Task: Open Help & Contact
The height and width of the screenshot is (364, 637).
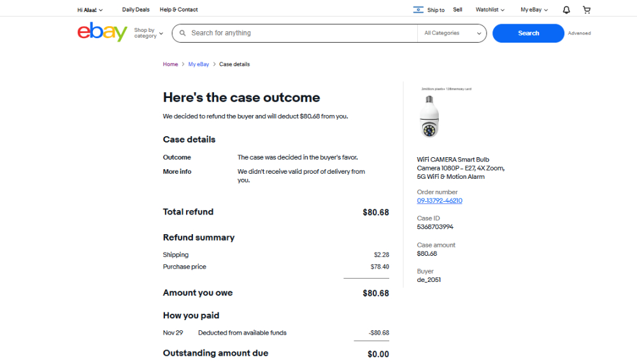Action: 178,10
